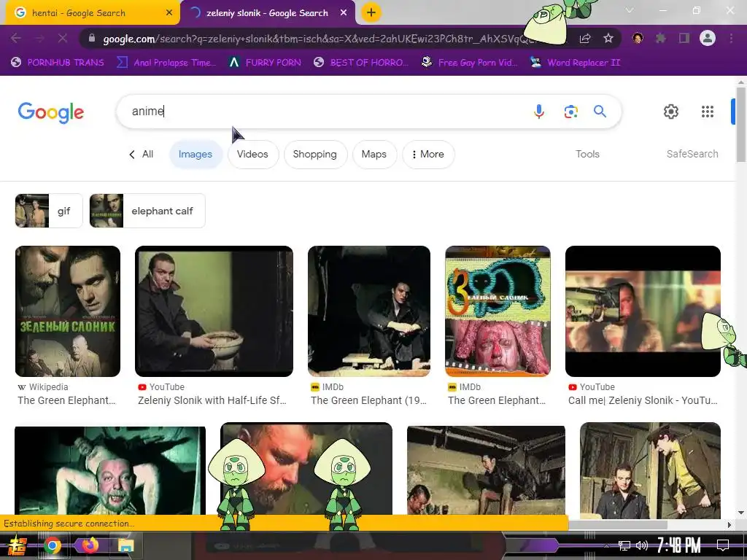Open the SafeSearch dropdown
The height and width of the screenshot is (560, 747).
click(692, 154)
